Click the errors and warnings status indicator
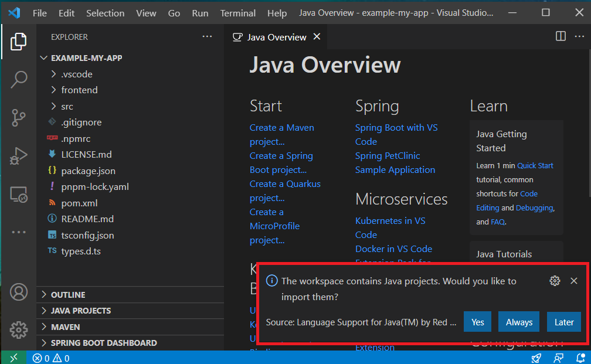This screenshot has width=591, height=364. click(51, 358)
